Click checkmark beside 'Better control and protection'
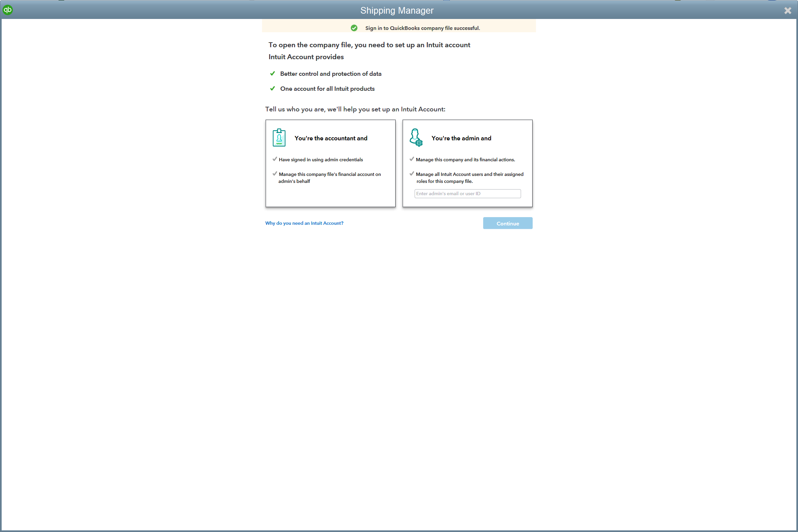This screenshot has width=798, height=532. pyautogui.click(x=272, y=73)
